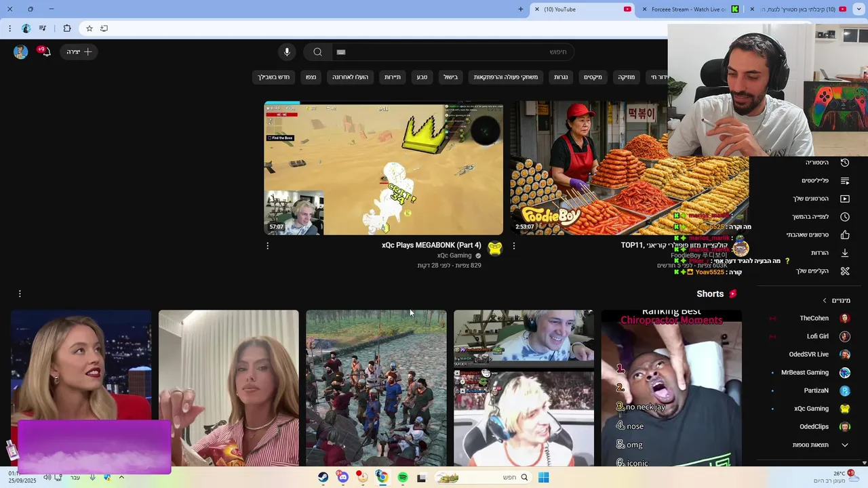
Task: Select the בישול category chip
Action: pyautogui.click(x=450, y=77)
